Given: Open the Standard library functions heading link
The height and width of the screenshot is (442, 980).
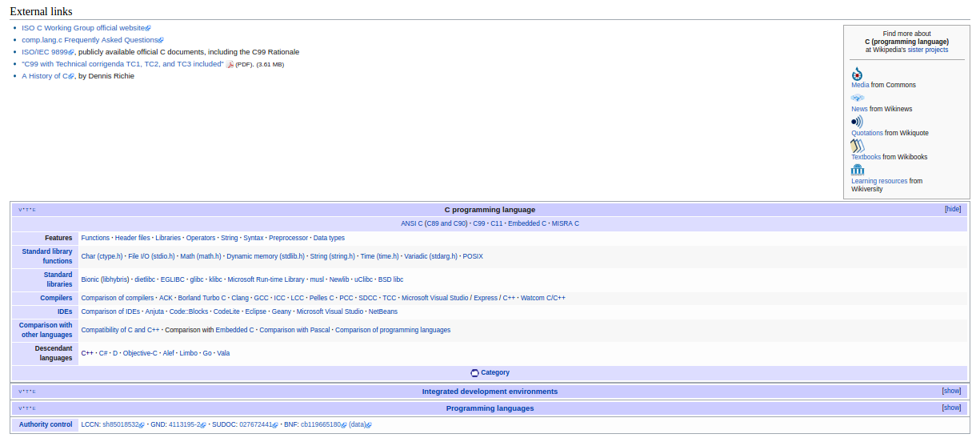Looking at the screenshot, I should tap(47, 256).
